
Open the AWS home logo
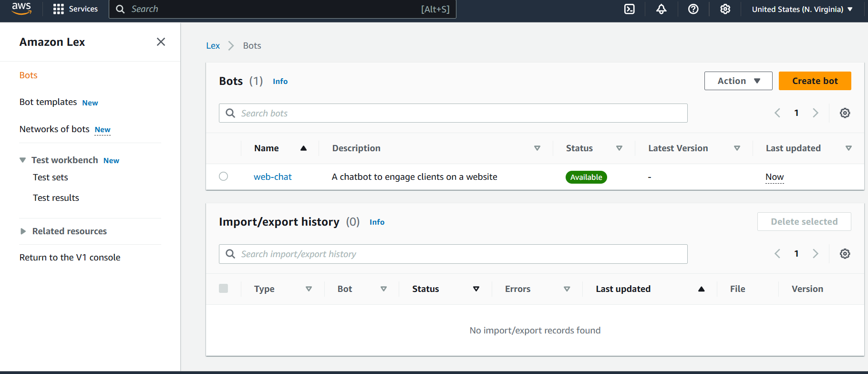coord(21,9)
